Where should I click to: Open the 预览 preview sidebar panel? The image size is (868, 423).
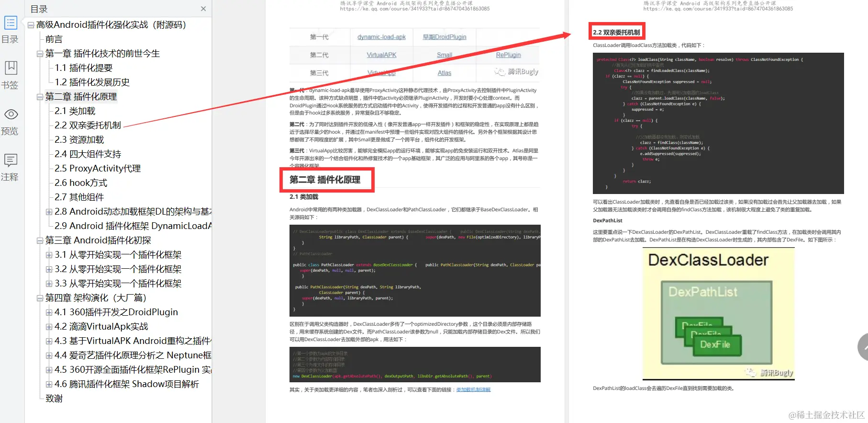tap(11, 122)
